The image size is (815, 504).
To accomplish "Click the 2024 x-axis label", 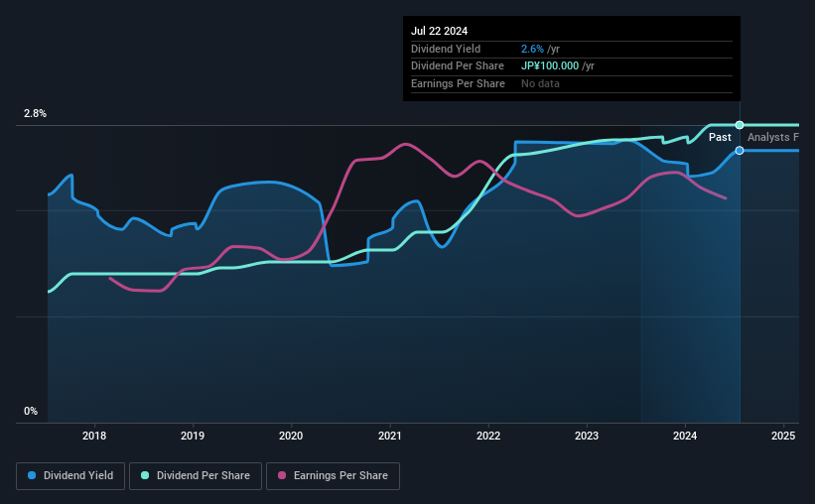I will 685,436.
